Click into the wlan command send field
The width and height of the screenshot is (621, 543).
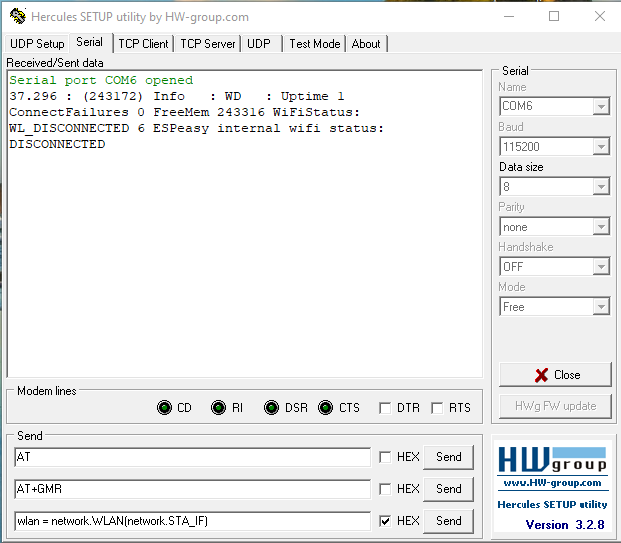(x=192, y=521)
